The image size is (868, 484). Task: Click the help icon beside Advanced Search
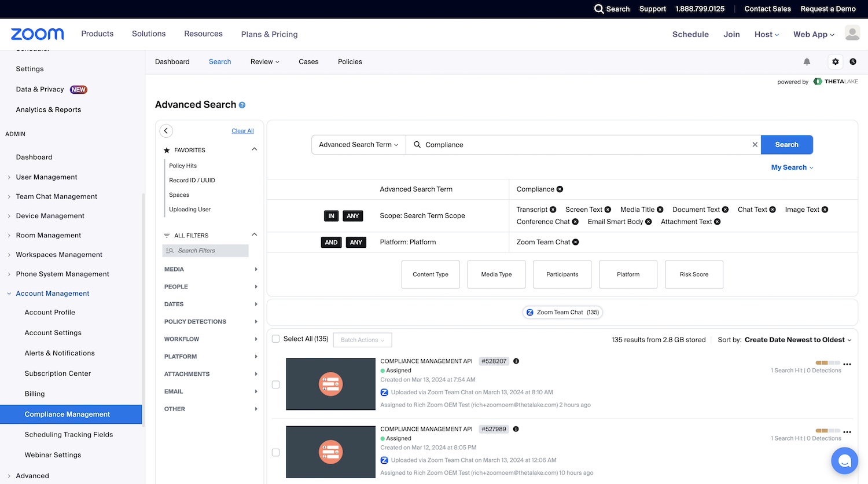[242, 105]
